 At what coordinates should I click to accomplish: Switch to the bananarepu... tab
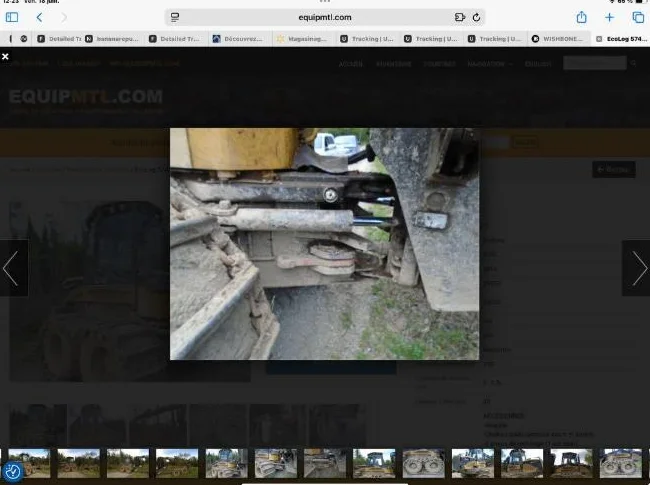[112, 39]
